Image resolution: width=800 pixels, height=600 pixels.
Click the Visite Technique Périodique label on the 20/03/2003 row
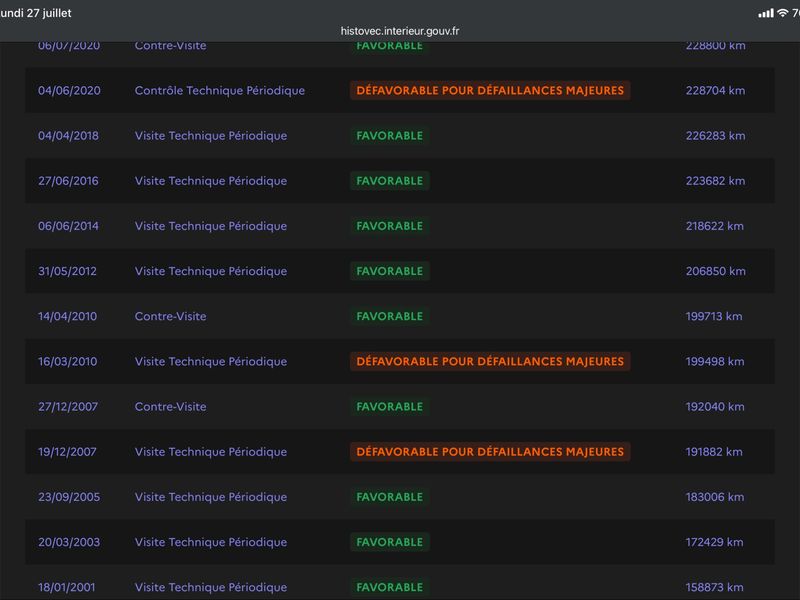(x=211, y=542)
